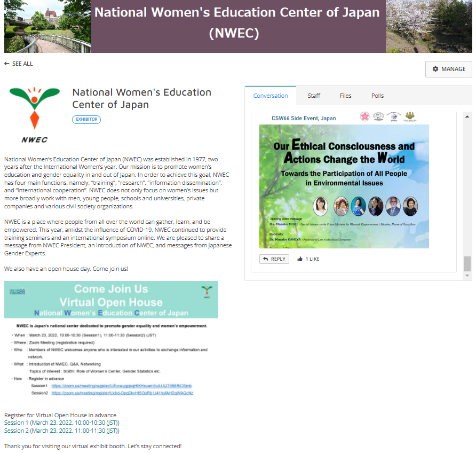The image size is (476, 453).
Task: Click the conversation scrollbar thumb
Action: (x=467, y=263)
